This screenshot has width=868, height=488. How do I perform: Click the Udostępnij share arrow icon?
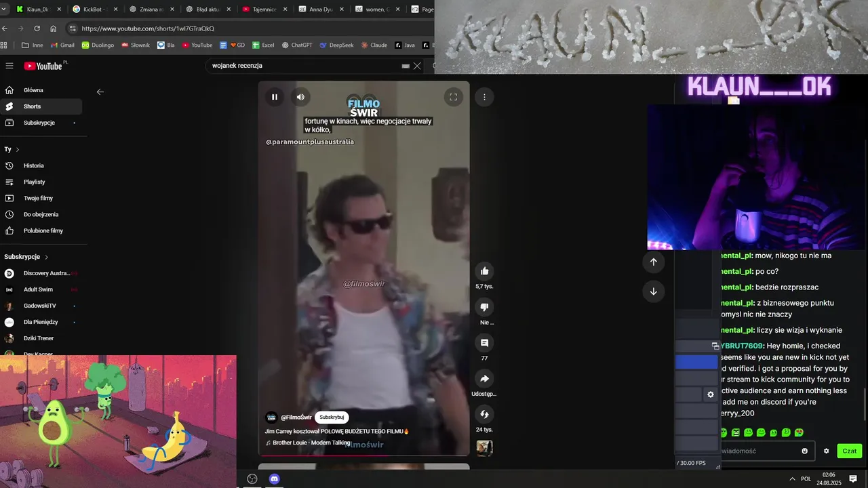click(484, 379)
